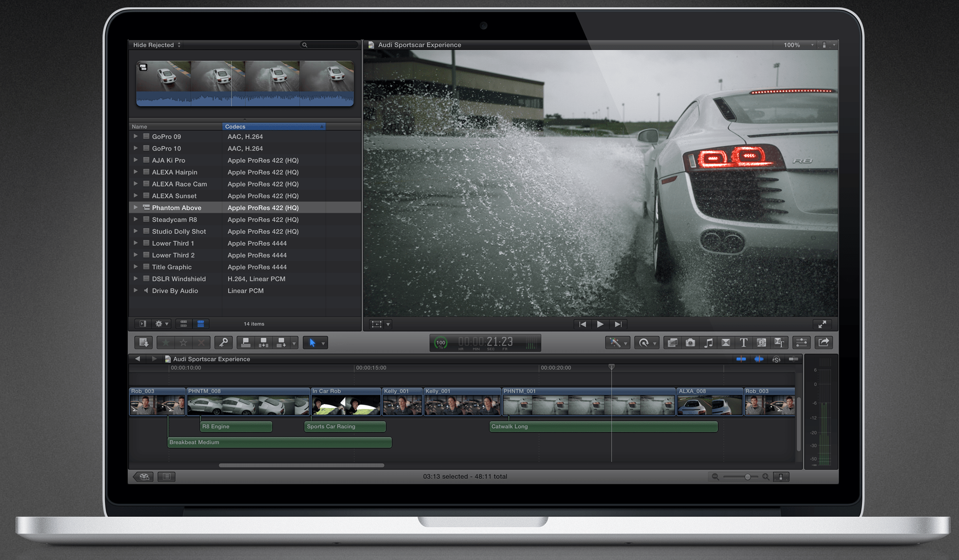The image size is (959, 560).
Task: Open the clip appearance button in timeline
Action: click(x=781, y=476)
